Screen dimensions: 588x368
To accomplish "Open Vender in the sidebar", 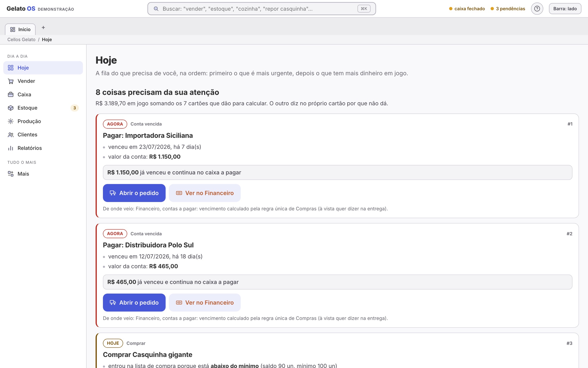I will coord(43,81).
